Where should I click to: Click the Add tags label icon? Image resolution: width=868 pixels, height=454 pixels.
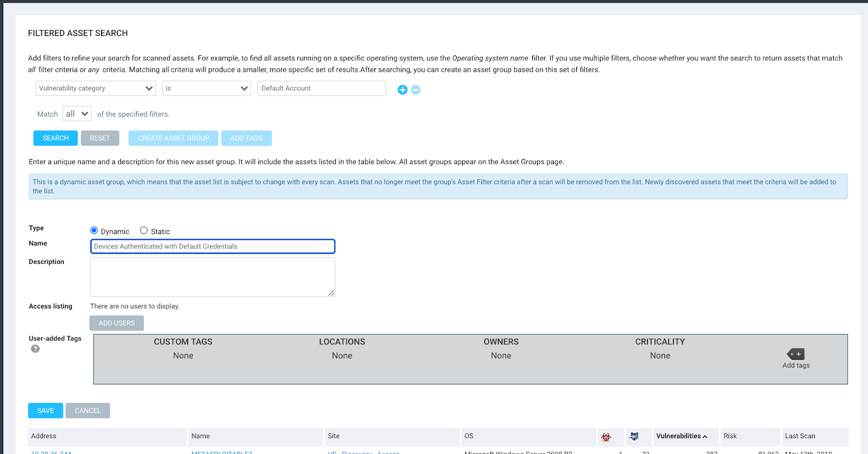795,354
